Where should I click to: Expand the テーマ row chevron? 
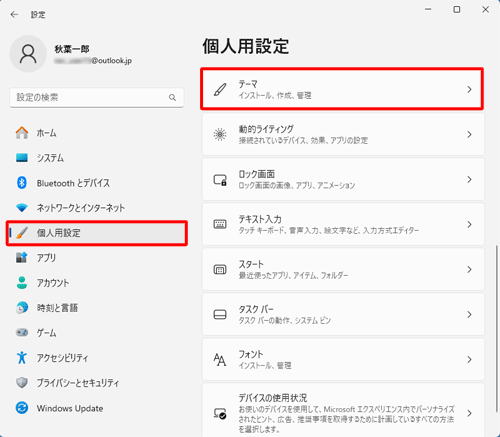coord(469,89)
